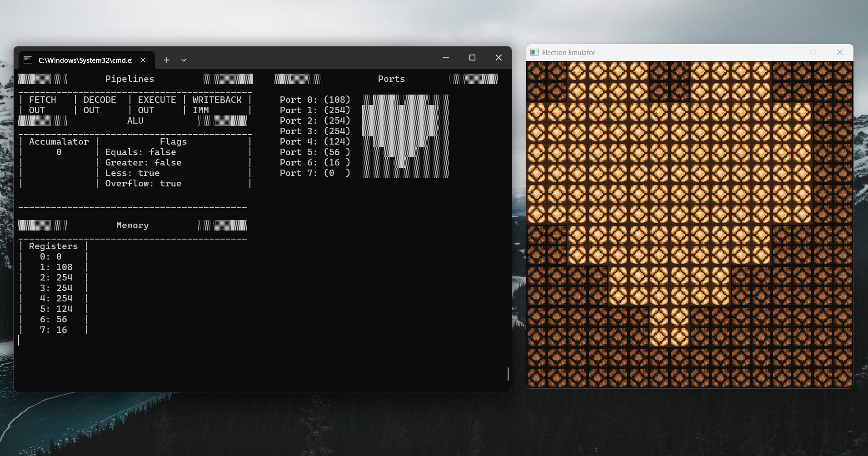Open a new terminal tab with the plus icon
Screen dimensions: 868x456
(x=167, y=60)
